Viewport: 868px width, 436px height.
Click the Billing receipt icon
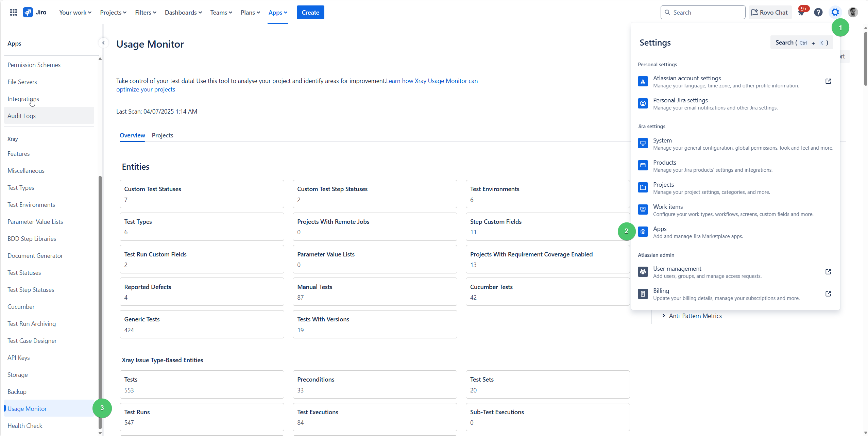pos(643,294)
